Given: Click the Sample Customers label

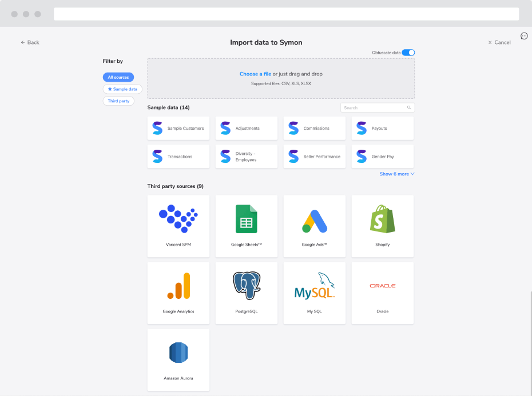Looking at the screenshot, I should [x=185, y=128].
